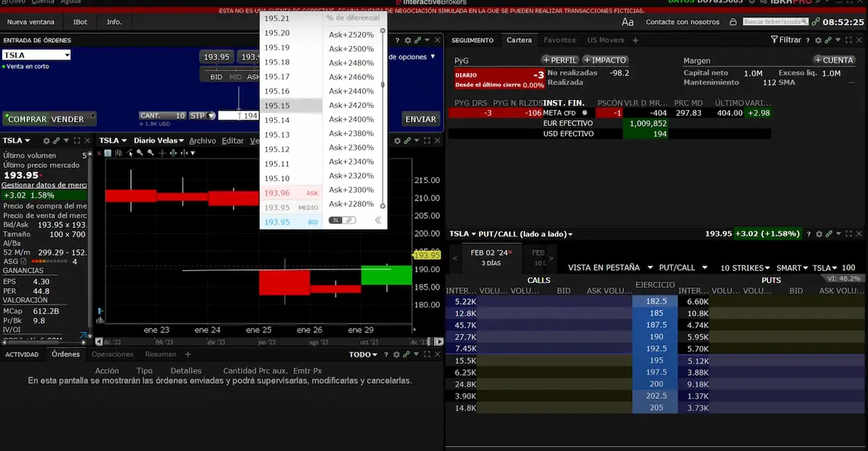Open the TSLA symbol dropdown in order entry
Viewport: 868px width, 451px height.
tap(36, 55)
